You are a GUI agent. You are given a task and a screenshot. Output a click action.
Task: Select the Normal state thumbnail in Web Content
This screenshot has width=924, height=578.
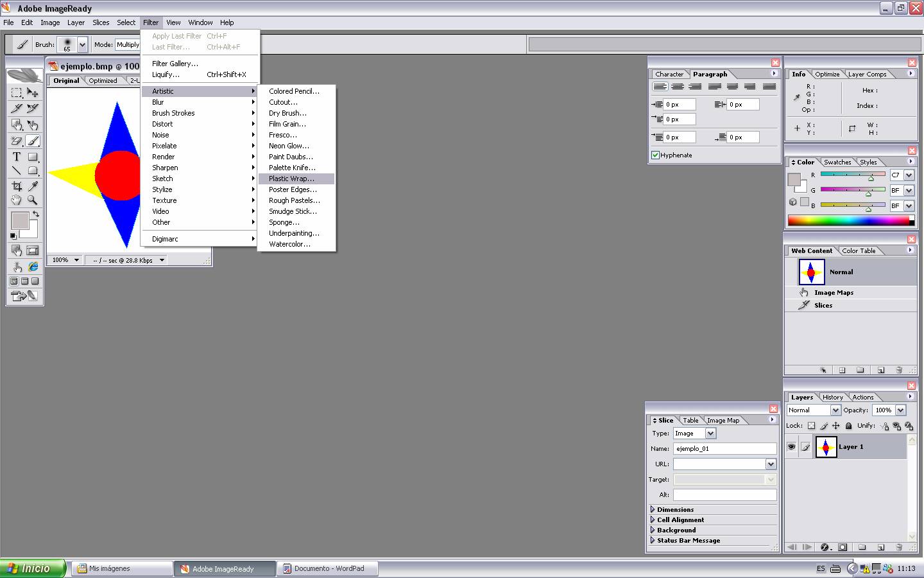(811, 272)
